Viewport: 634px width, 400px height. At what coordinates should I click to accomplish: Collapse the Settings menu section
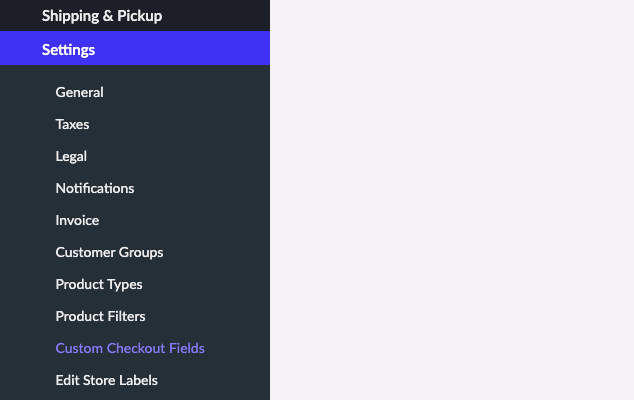click(69, 49)
